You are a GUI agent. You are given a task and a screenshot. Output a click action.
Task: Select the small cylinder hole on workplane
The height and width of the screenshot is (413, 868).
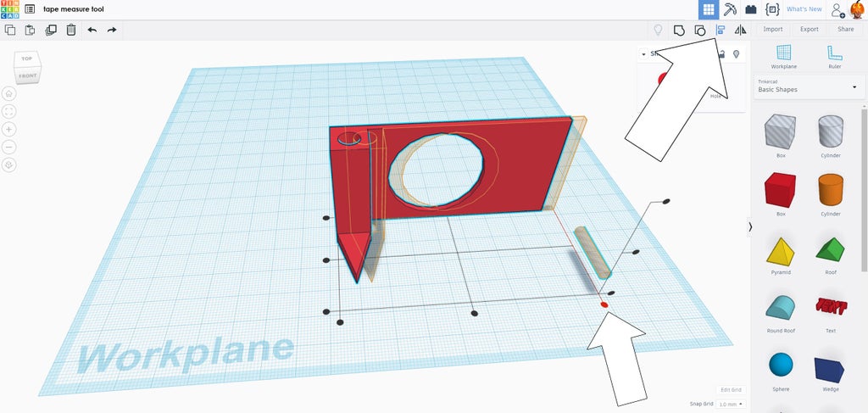coord(593,252)
